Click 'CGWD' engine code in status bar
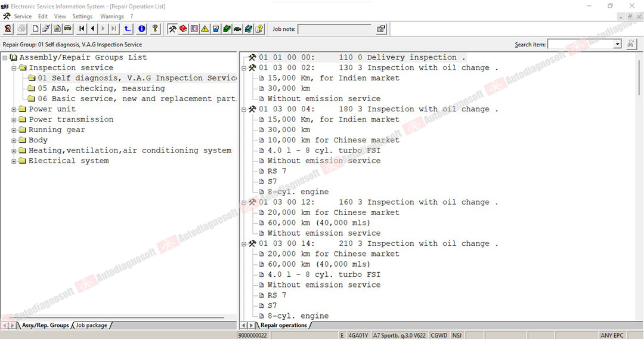Viewport: 644px width, 340px height. [439, 335]
